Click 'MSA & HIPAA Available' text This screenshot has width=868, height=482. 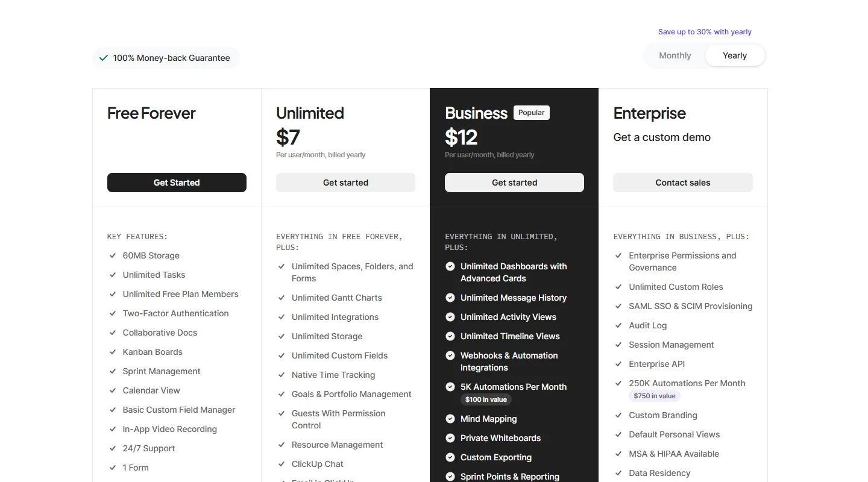674,454
